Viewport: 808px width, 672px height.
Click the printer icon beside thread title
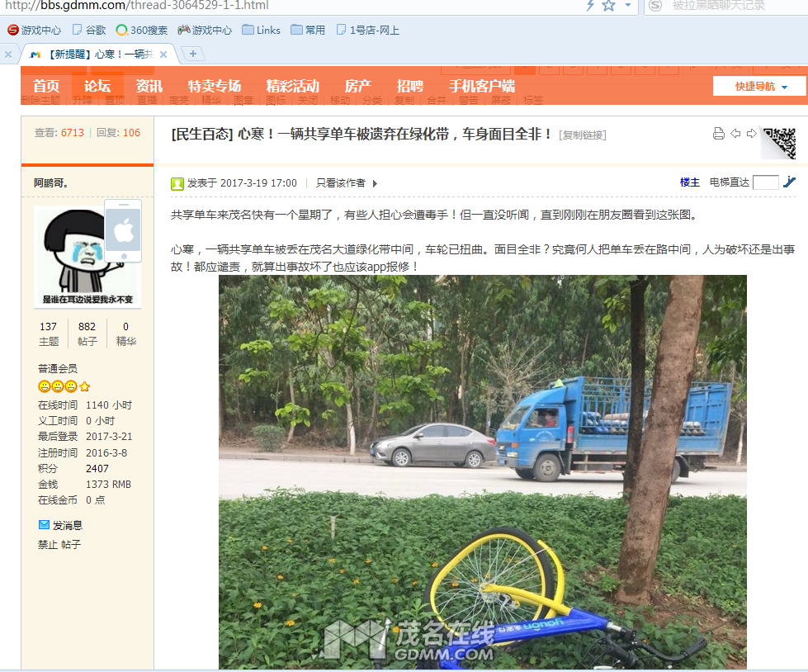click(718, 134)
